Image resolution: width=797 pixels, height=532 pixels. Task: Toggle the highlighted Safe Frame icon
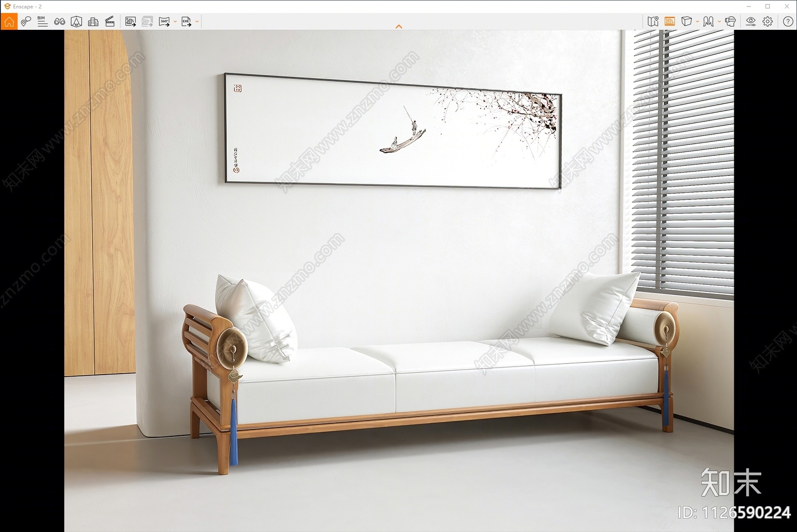click(x=669, y=21)
